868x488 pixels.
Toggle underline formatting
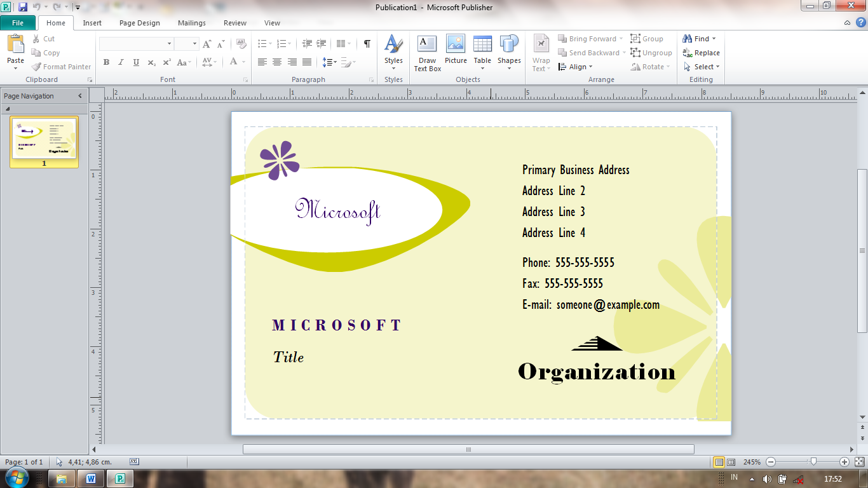point(135,62)
